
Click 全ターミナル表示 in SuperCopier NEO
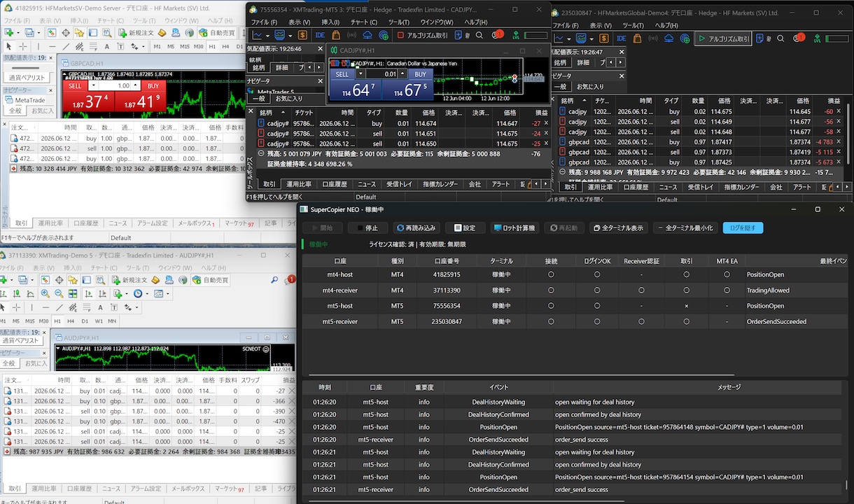pyautogui.click(x=617, y=227)
